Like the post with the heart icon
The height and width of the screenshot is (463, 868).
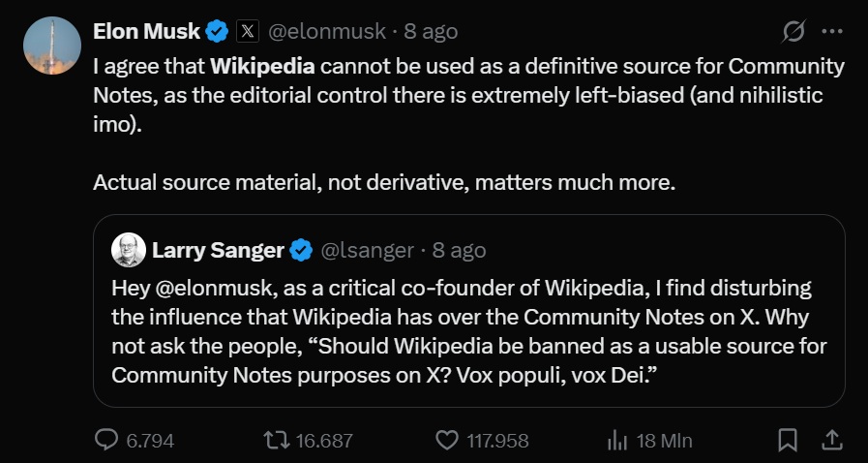(x=446, y=441)
